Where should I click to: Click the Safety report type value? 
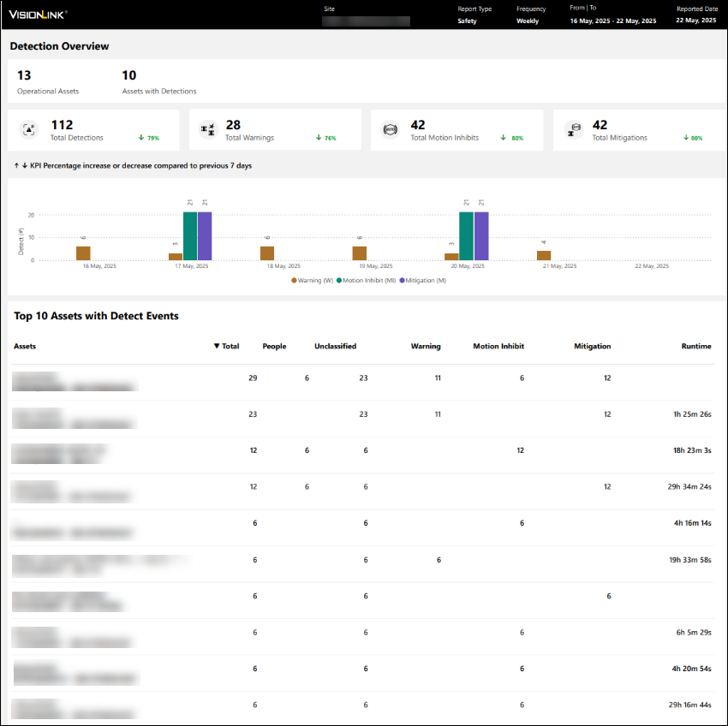click(468, 21)
